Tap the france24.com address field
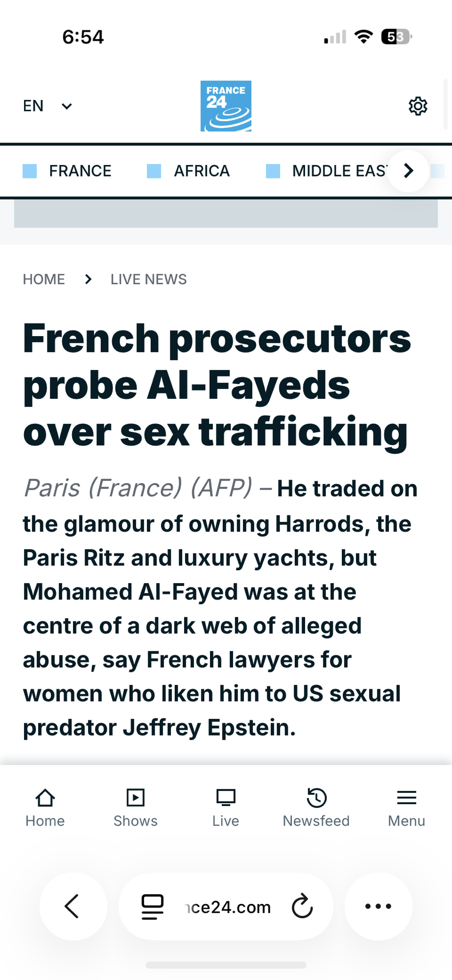Image resolution: width=452 pixels, height=980 pixels. (x=228, y=907)
